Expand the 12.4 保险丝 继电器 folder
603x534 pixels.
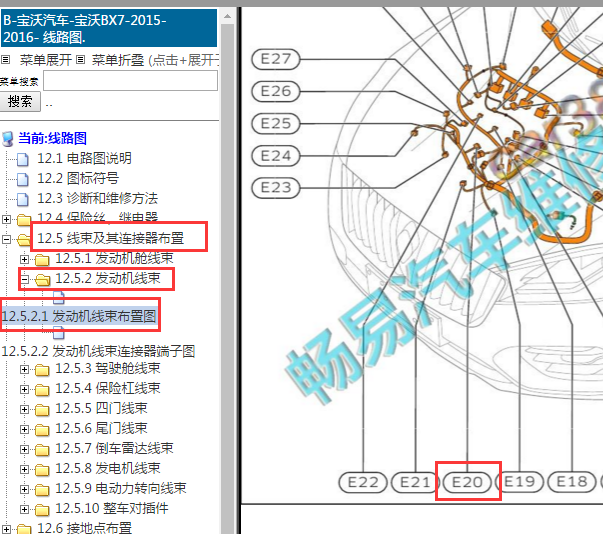[6, 220]
